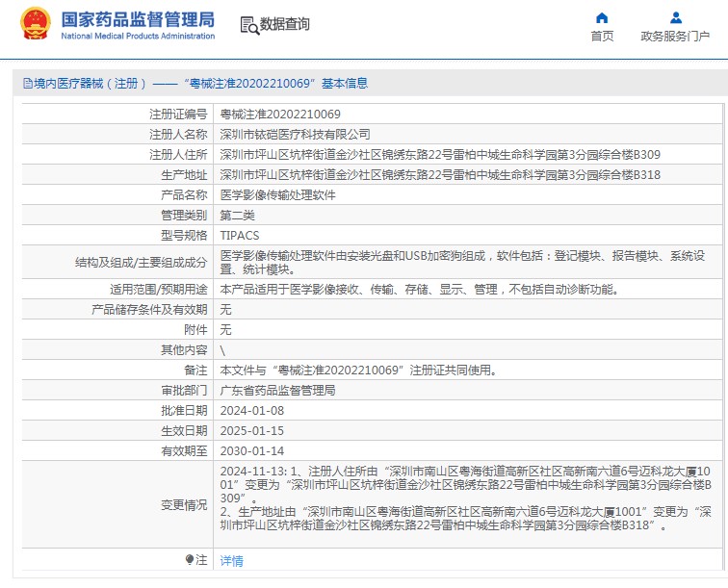The width and height of the screenshot is (728, 588).
Task: Click 国家药品监督管理局 site title
Action: click(x=138, y=19)
